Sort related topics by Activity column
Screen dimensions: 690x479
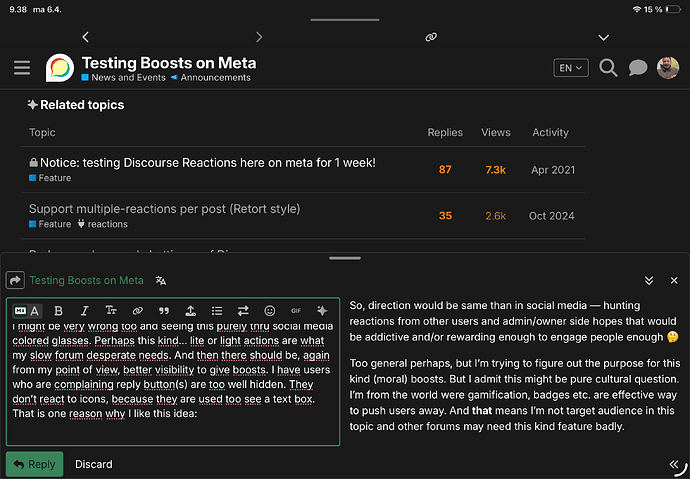click(550, 132)
